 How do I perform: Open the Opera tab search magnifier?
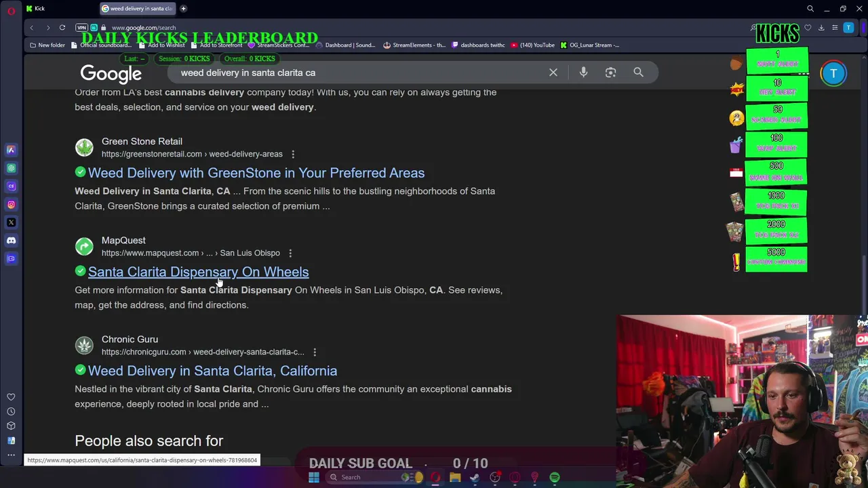[810, 9]
